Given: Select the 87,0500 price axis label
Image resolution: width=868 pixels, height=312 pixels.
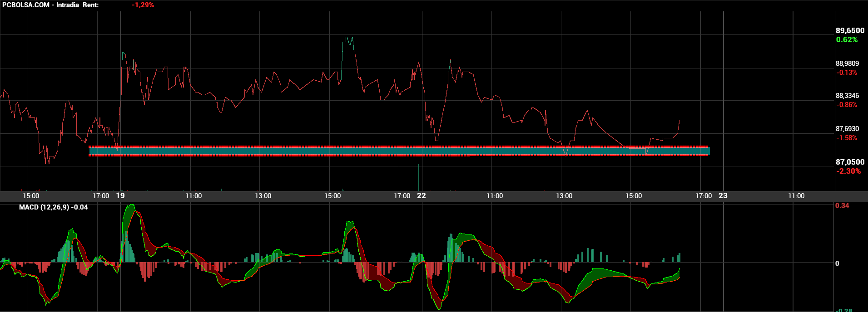Looking at the screenshot, I should tap(850, 162).
